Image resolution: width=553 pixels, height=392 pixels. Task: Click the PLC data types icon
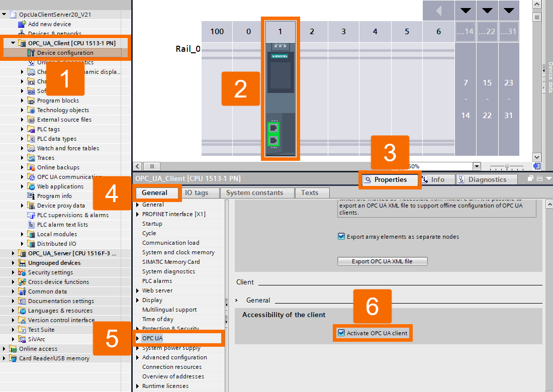click(x=31, y=139)
